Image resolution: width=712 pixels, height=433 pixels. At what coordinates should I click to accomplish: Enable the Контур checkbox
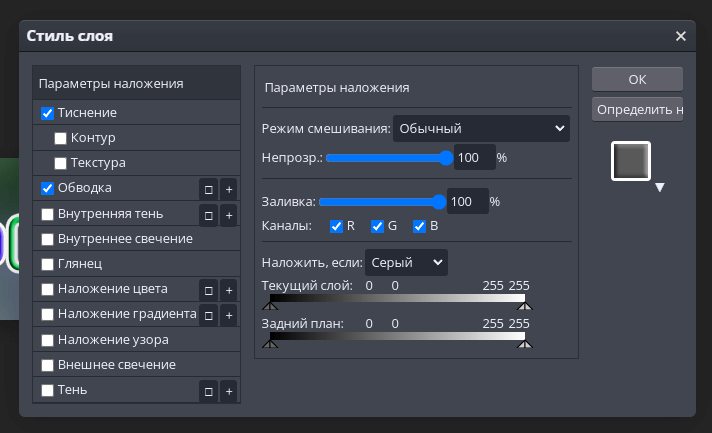pos(60,138)
